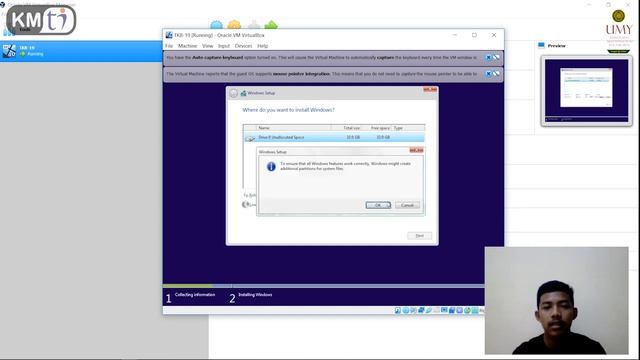Cancel the Windows Setup partition message

[x=407, y=205]
